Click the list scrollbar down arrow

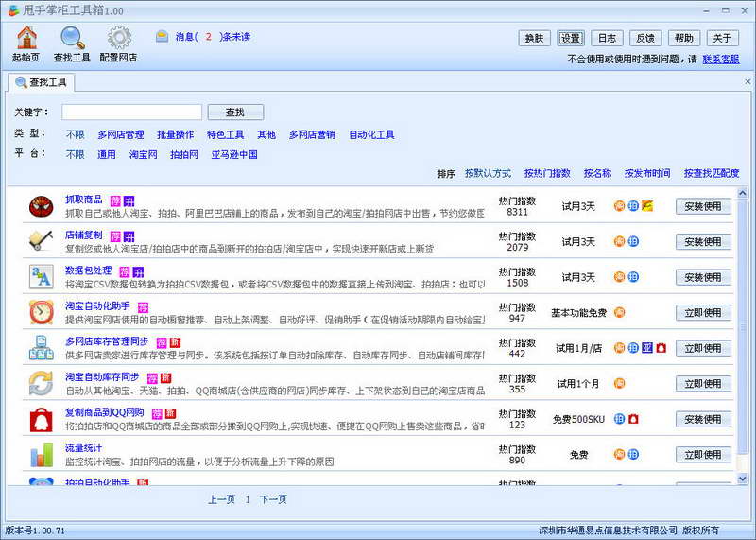[x=743, y=479]
